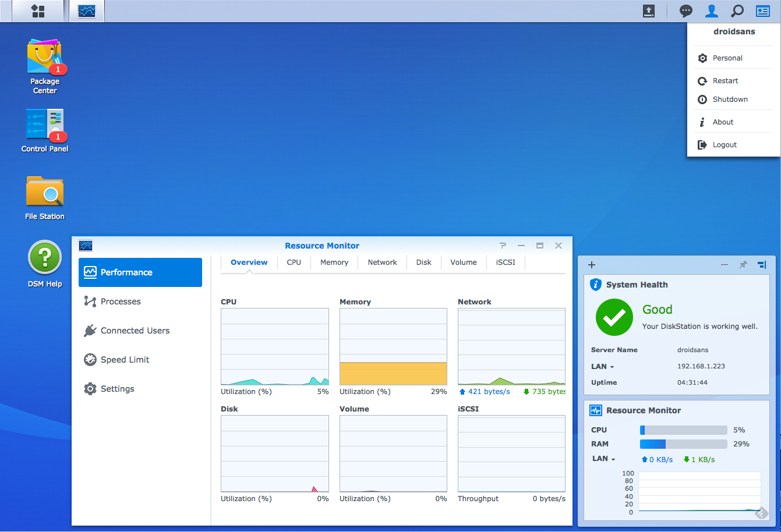Click the System Health shield info icon
The height and width of the screenshot is (532, 781).
[595, 285]
